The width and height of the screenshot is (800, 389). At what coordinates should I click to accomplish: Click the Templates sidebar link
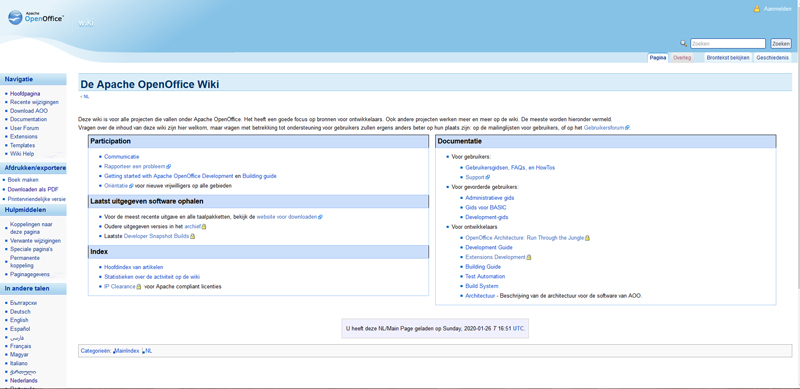pos(22,145)
